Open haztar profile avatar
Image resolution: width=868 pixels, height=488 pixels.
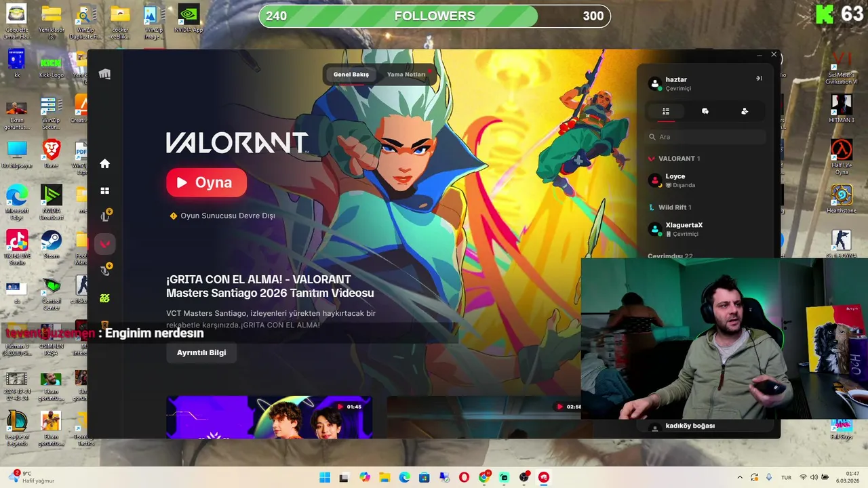click(x=654, y=84)
